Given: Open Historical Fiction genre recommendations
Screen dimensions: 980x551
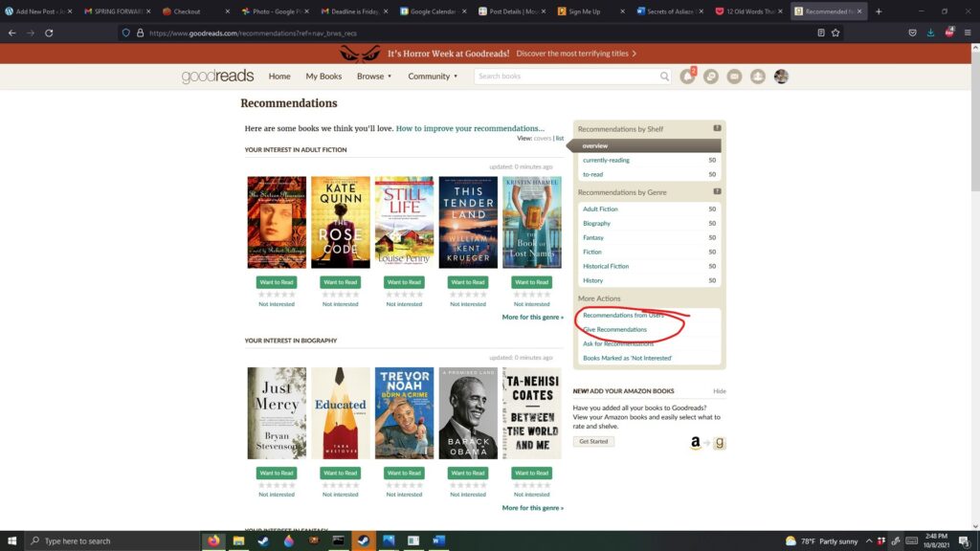Looking at the screenshot, I should pyautogui.click(x=606, y=266).
